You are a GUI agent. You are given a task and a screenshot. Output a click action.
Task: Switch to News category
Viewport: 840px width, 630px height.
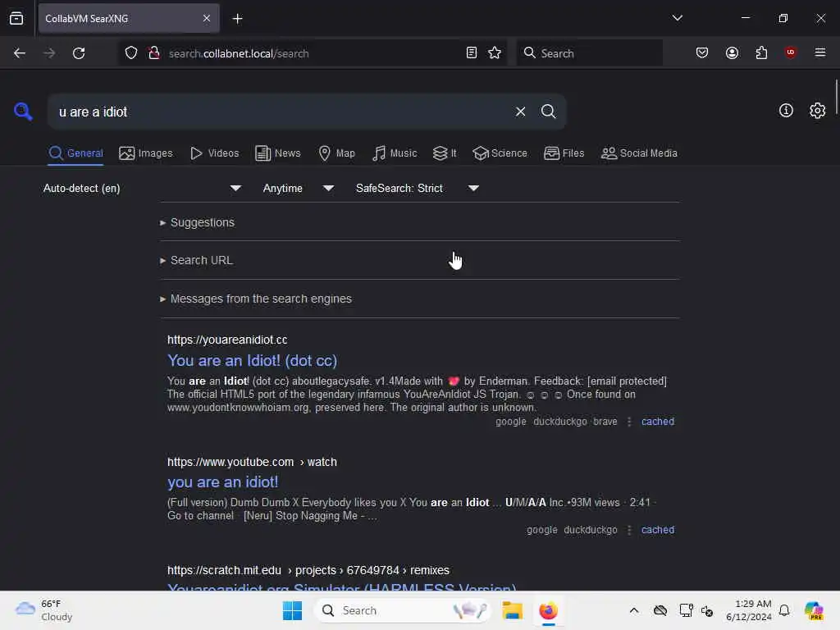[278, 153]
